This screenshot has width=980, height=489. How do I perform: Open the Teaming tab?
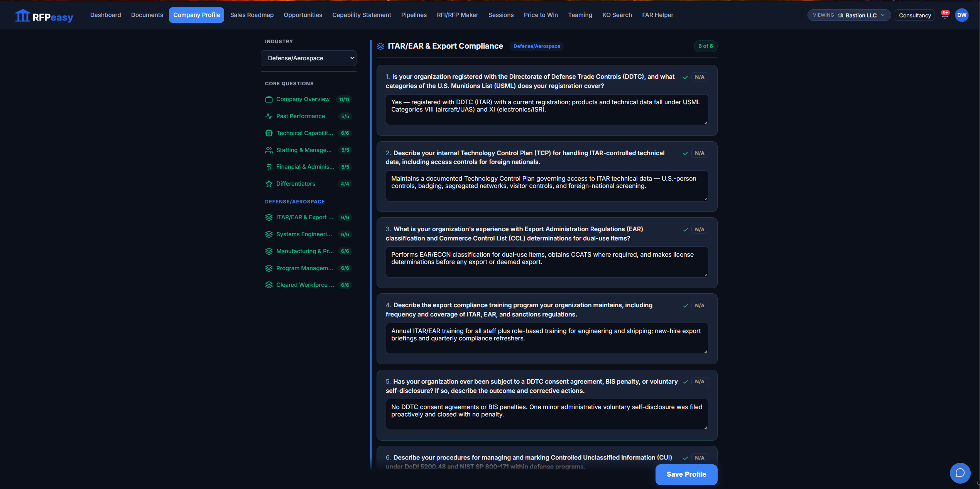[x=580, y=15]
